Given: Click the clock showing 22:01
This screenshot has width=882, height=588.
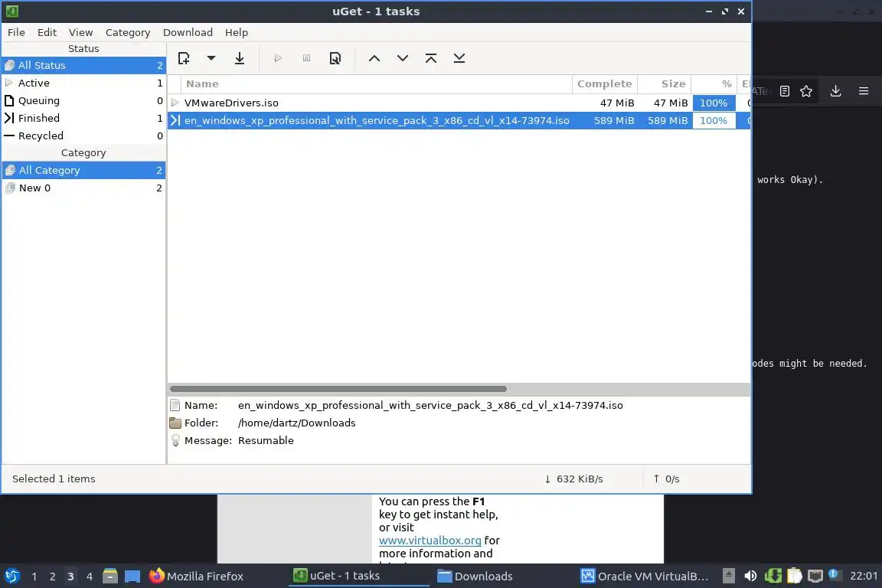Looking at the screenshot, I should [x=864, y=577].
